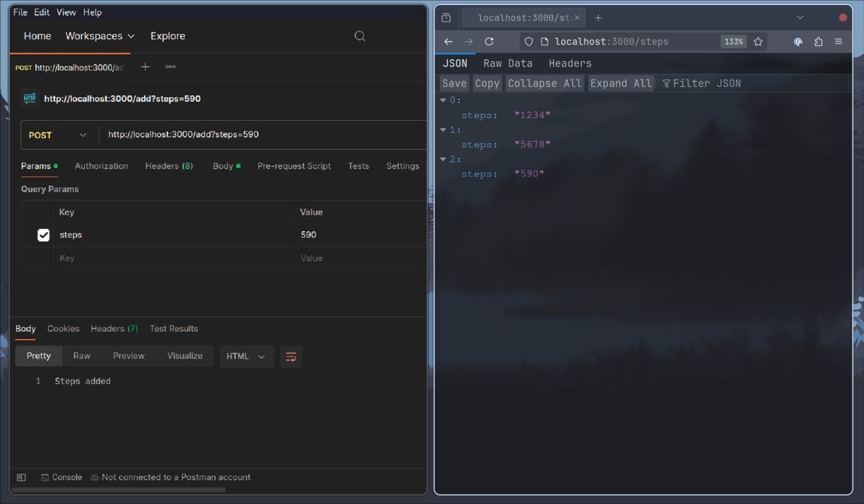
Task: Open the POST method dropdown
Action: point(58,135)
